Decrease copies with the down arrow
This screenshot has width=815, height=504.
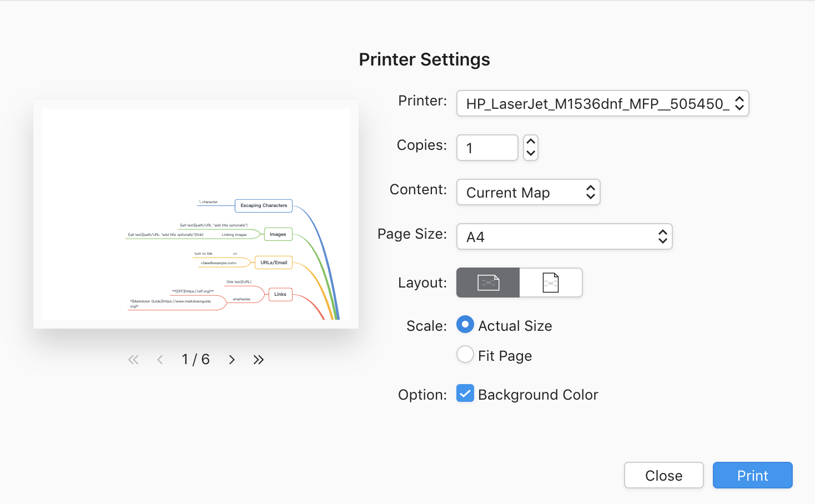pos(531,154)
